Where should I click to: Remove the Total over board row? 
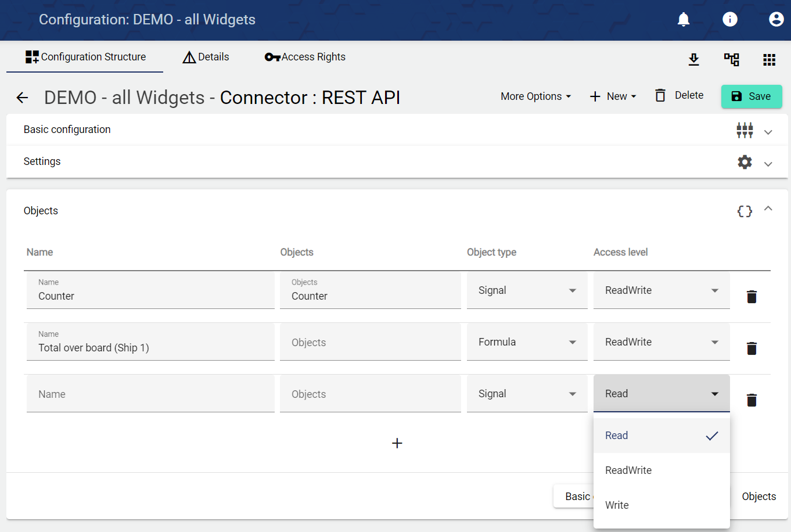(752, 348)
